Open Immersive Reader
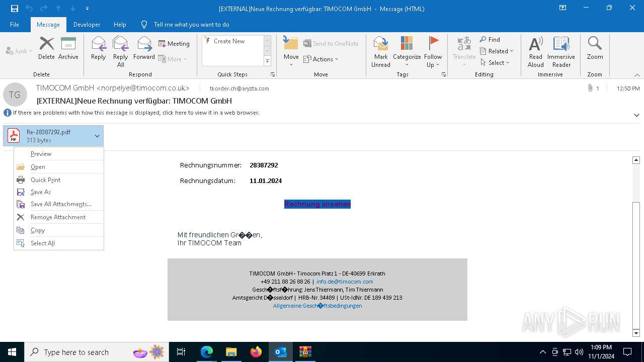The image size is (644, 362). click(x=561, y=51)
